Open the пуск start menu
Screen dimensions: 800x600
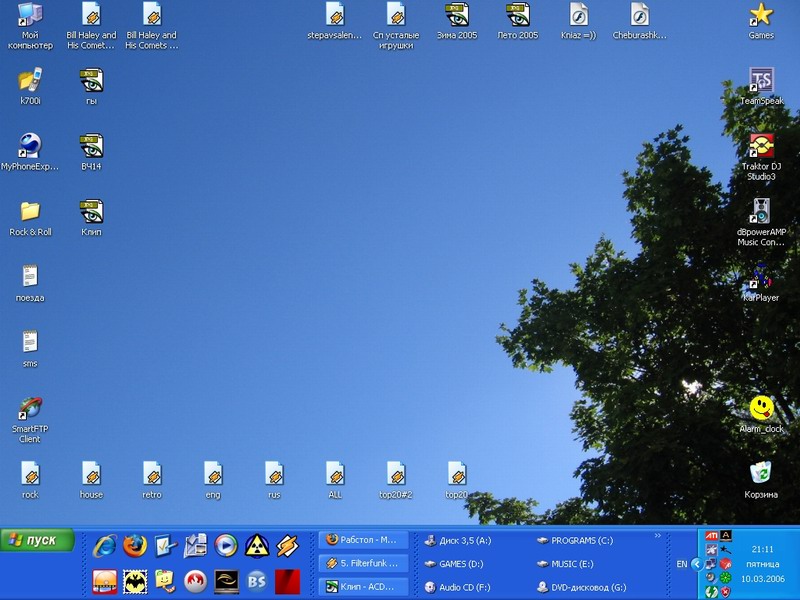tap(38, 540)
